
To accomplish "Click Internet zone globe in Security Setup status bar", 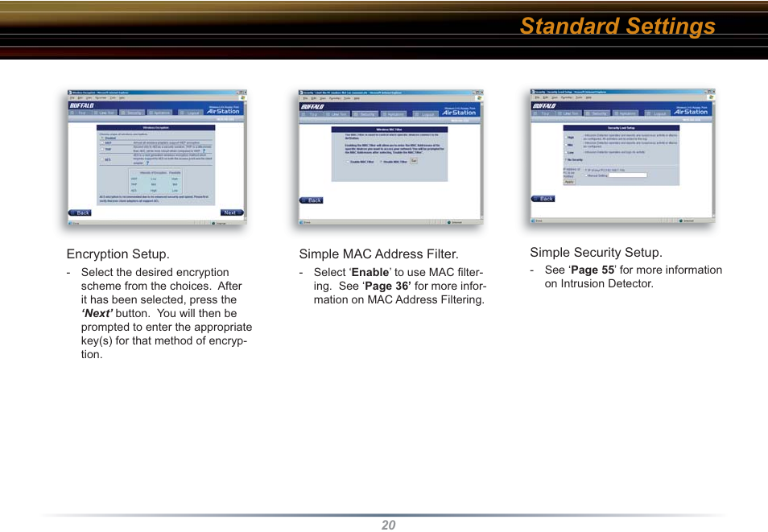I will click(x=681, y=221).
